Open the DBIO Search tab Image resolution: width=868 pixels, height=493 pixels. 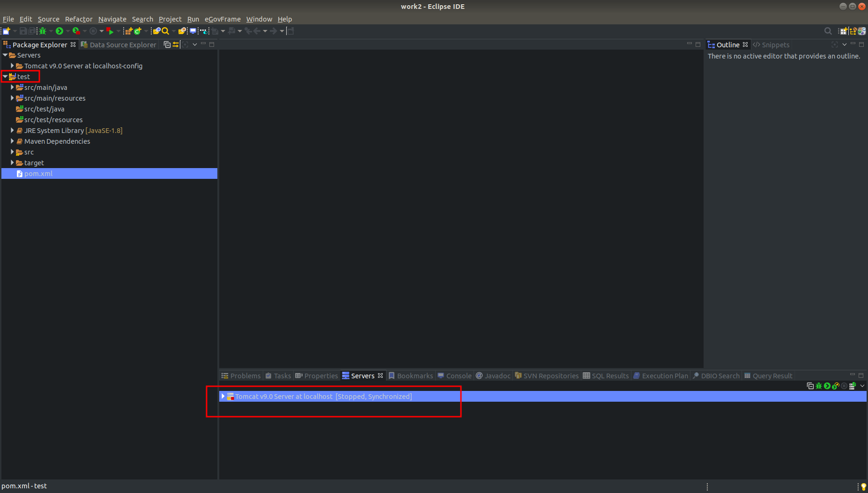(716, 375)
